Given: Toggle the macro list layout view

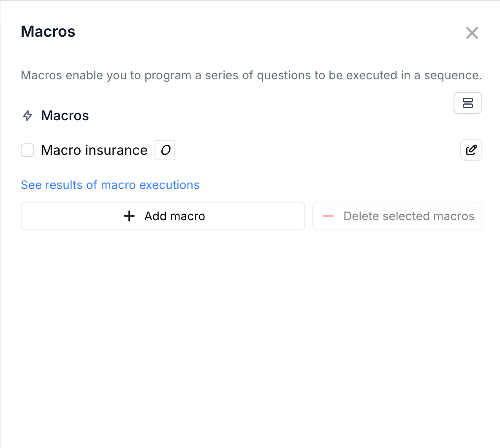Looking at the screenshot, I should [467, 103].
